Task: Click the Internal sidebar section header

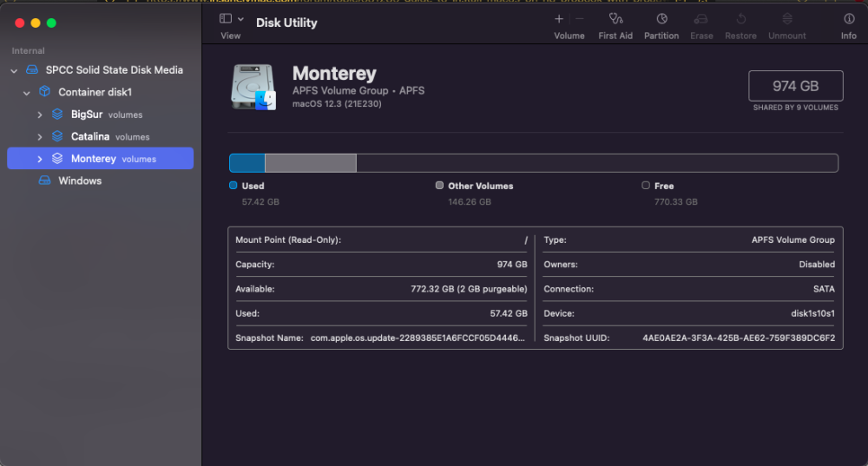Action: tap(29, 51)
